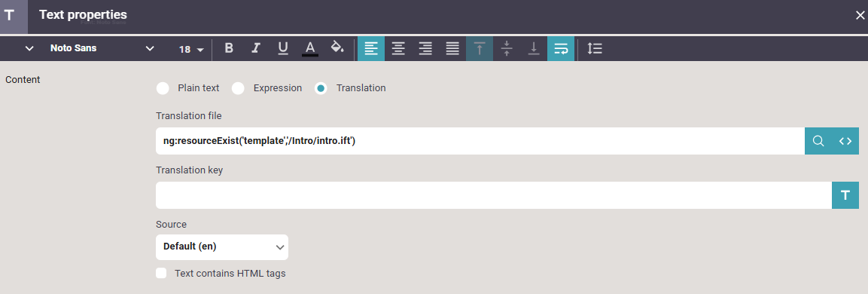Open the Source Default (en) dropdown

222,247
